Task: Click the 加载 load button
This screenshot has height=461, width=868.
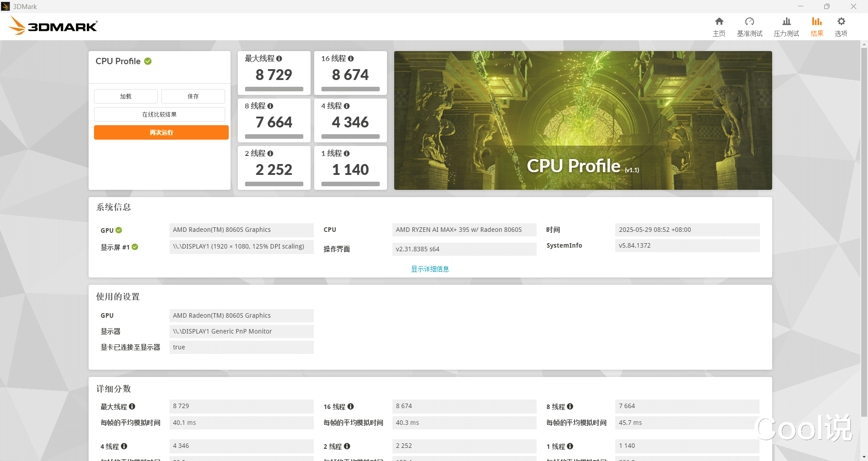Action: [x=126, y=96]
